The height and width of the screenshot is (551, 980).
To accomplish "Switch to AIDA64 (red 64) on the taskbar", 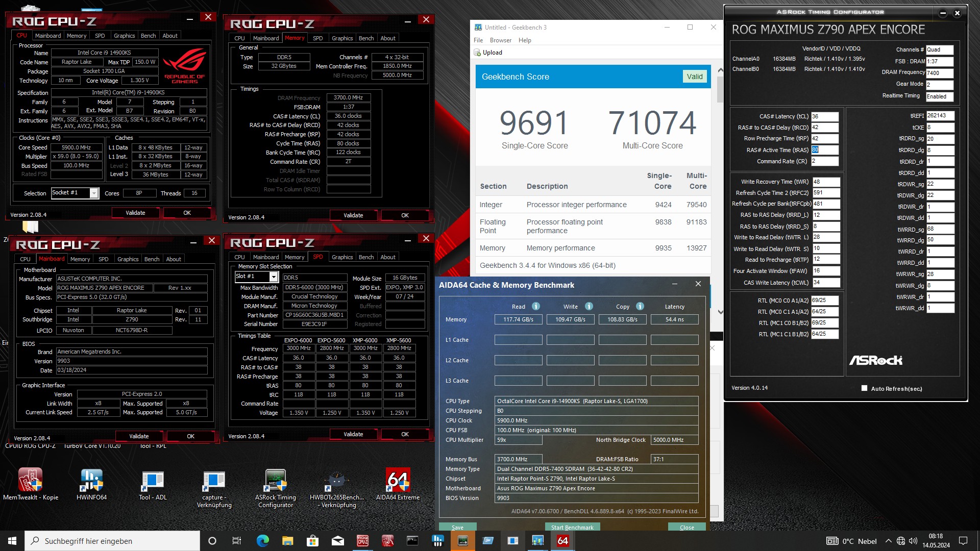I will [562, 541].
